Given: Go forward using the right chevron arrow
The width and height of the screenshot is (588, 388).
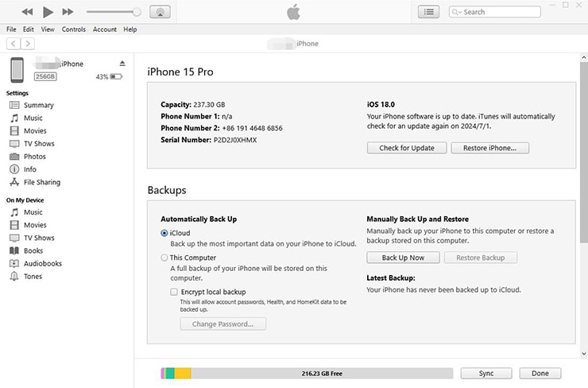Looking at the screenshot, I should point(29,44).
